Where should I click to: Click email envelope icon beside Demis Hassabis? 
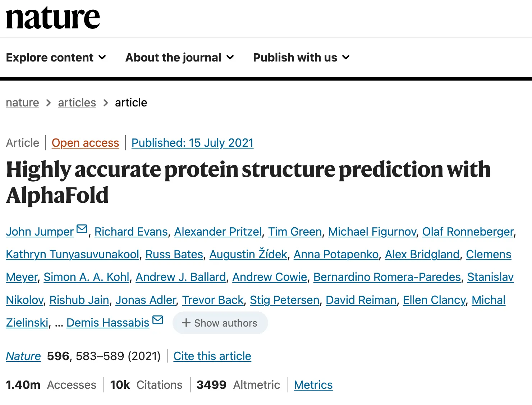pyautogui.click(x=158, y=320)
